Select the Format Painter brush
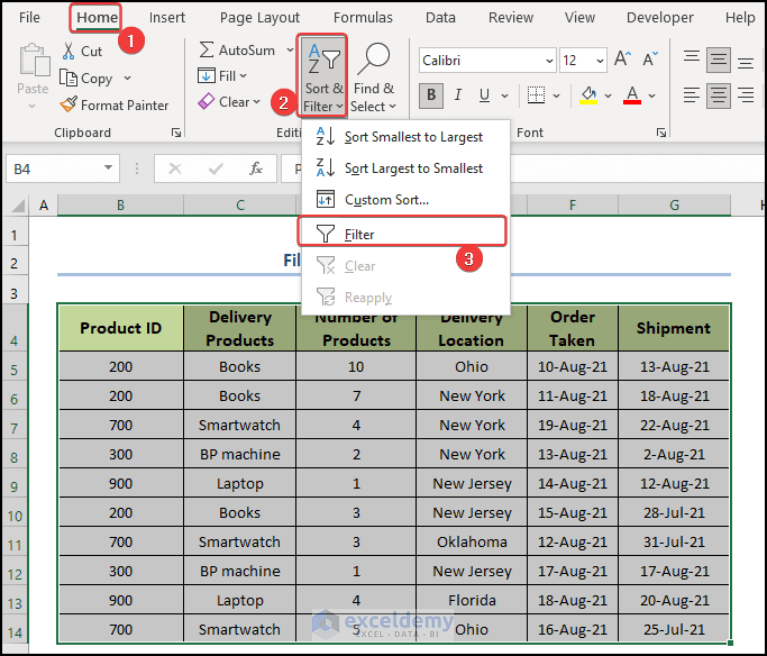Image resolution: width=767 pixels, height=656 pixels. 68,104
